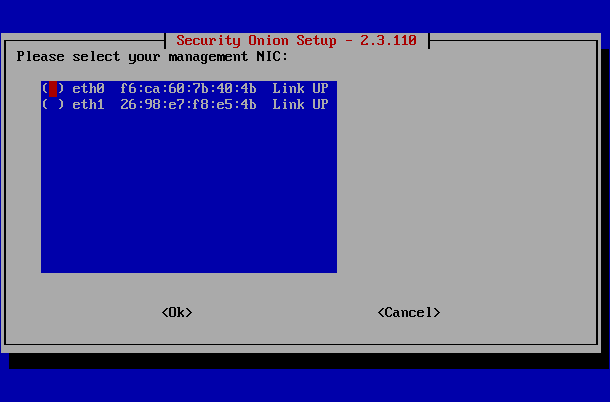This screenshot has width=610, height=402.
Task: Click MAC address 26:98:e7:f8:e5:4b
Action: (x=188, y=105)
